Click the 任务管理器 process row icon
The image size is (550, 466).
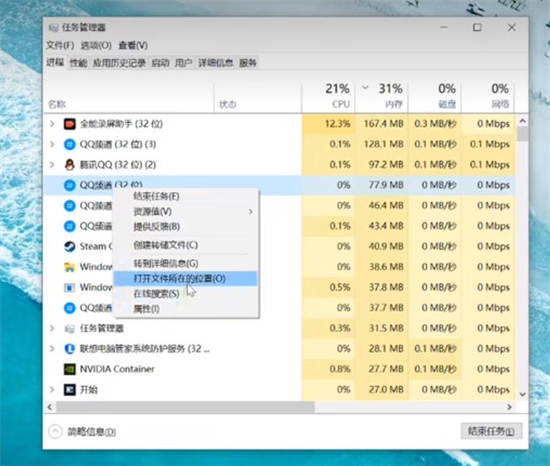click(69, 329)
